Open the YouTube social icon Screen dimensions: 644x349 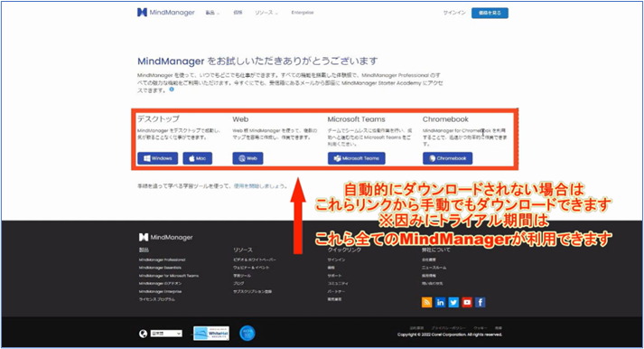[467, 303]
